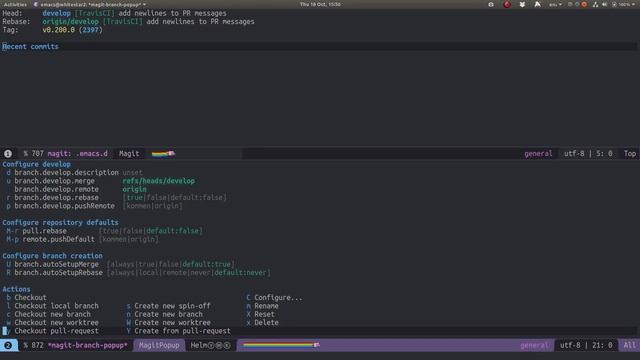Open the battery 100% system menu

[624, 4]
